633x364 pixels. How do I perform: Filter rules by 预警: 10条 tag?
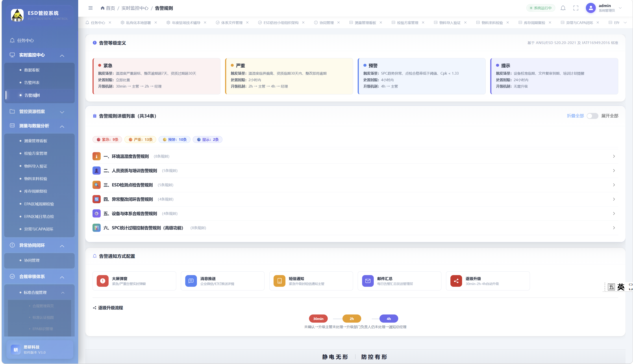[174, 140]
